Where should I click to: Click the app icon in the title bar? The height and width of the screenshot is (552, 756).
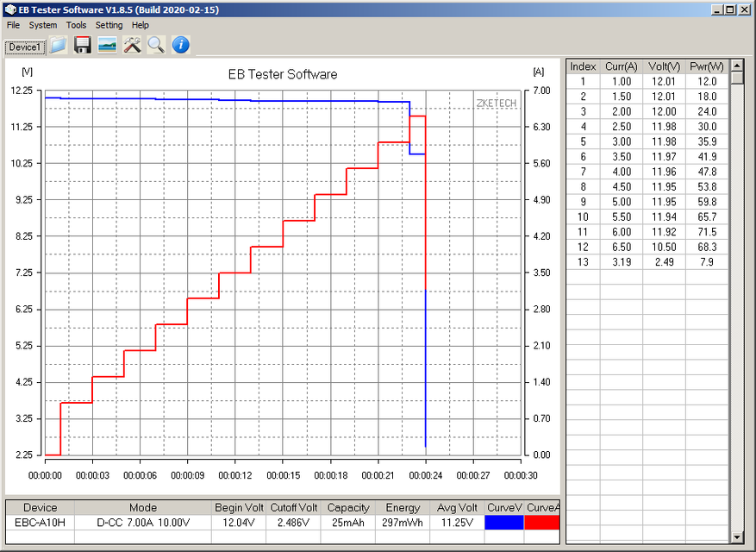9,9
